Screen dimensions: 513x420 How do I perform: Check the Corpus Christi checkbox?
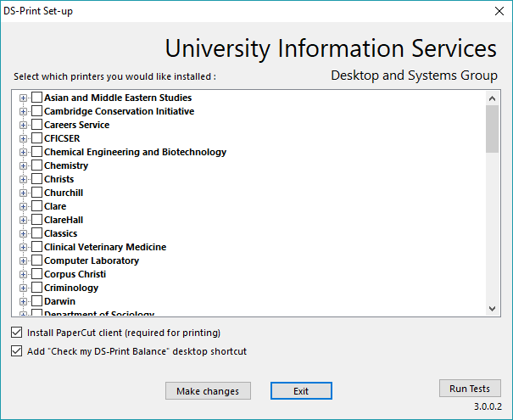click(x=36, y=274)
